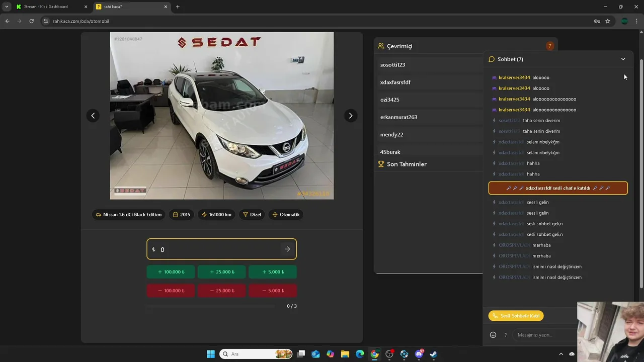Close the Stream - Kick Dashboard tab

(x=86, y=7)
